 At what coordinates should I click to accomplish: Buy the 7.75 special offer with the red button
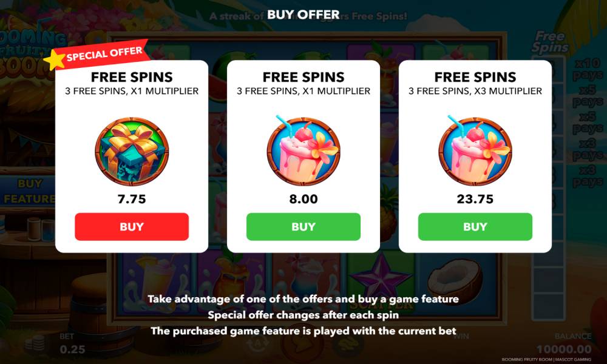[132, 227]
